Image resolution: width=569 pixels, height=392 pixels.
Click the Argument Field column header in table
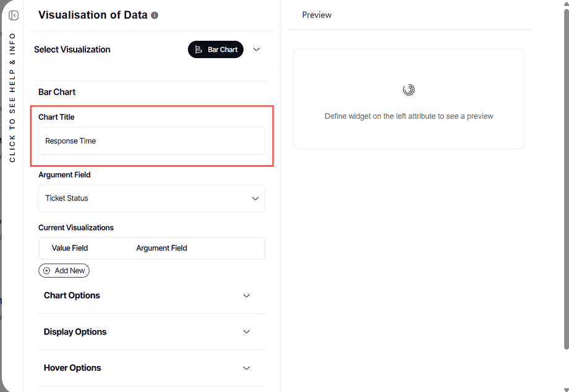pyautogui.click(x=161, y=248)
